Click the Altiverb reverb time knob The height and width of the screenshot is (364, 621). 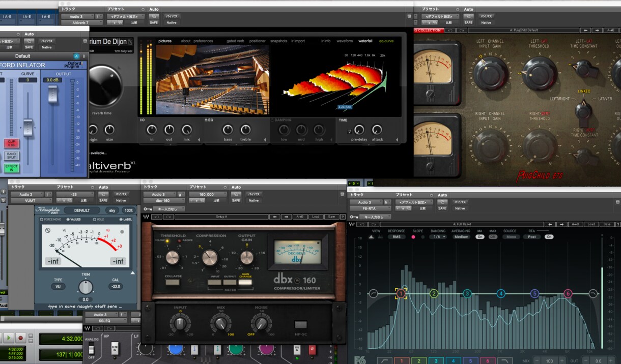coord(105,86)
